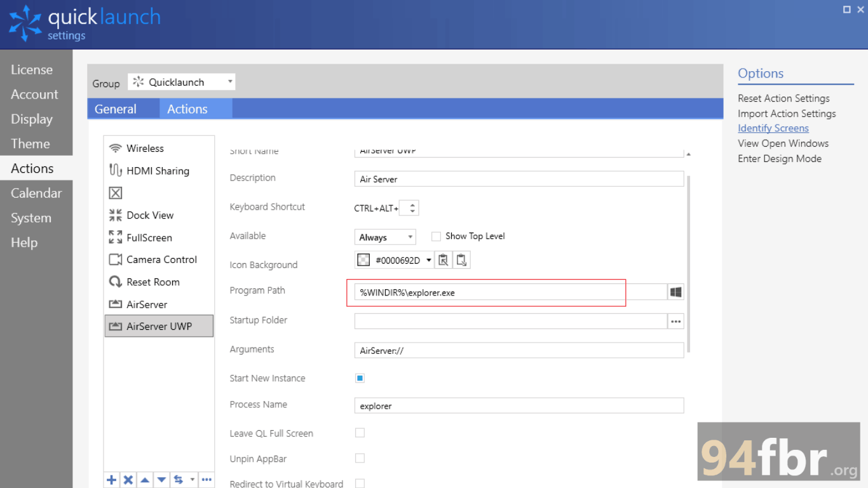Click Import Action Settings option
Image resolution: width=868 pixels, height=488 pixels.
coord(787,114)
